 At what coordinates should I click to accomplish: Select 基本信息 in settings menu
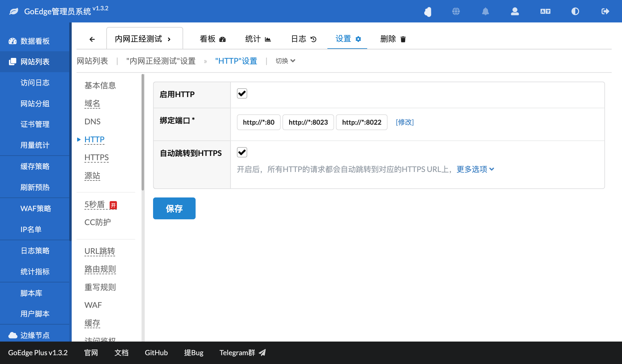[x=100, y=86]
